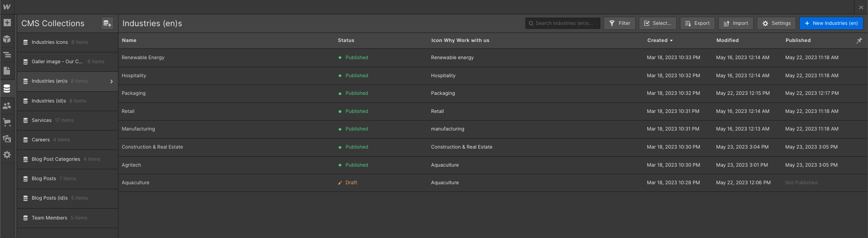Open the Add Elements panel
Image resolution: width=868 pixels, height=238 pixels.
click(7, 23)
